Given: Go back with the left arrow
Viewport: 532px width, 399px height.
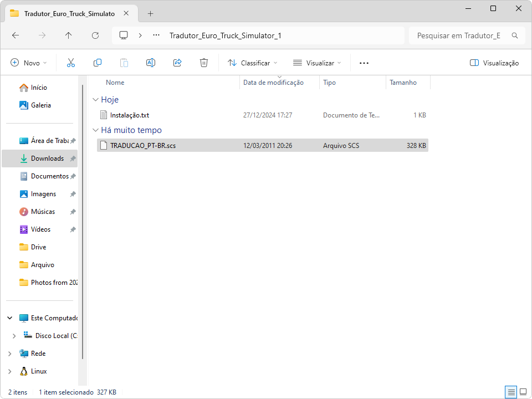Looking at the screenshot, I should pyautogui.click(x=16, y=35).
